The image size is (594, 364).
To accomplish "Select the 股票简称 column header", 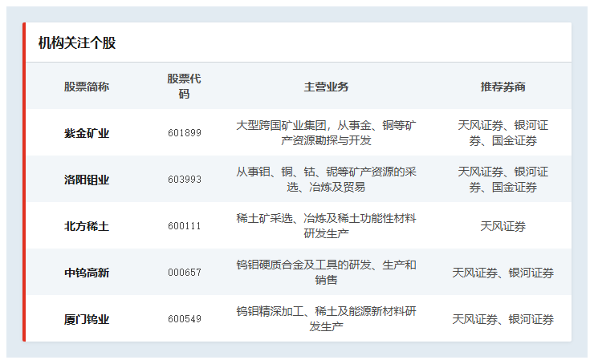I will point(87,87).
